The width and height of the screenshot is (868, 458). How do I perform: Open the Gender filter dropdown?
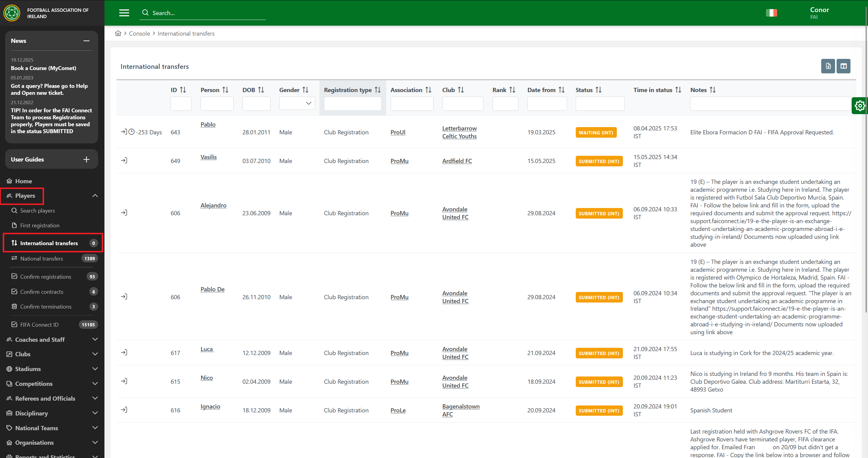coord(297,104)
